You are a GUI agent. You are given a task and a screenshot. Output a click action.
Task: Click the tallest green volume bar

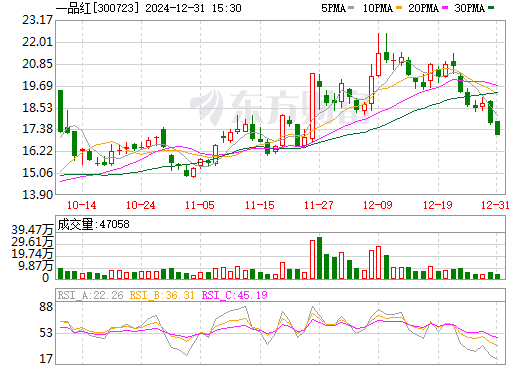pyautogui.click(x=319, y=258)
